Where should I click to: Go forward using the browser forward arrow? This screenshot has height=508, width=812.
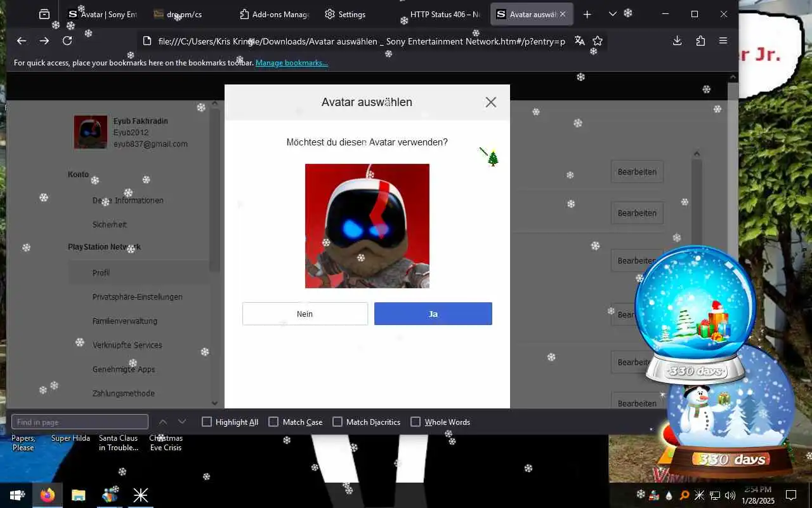44,41
